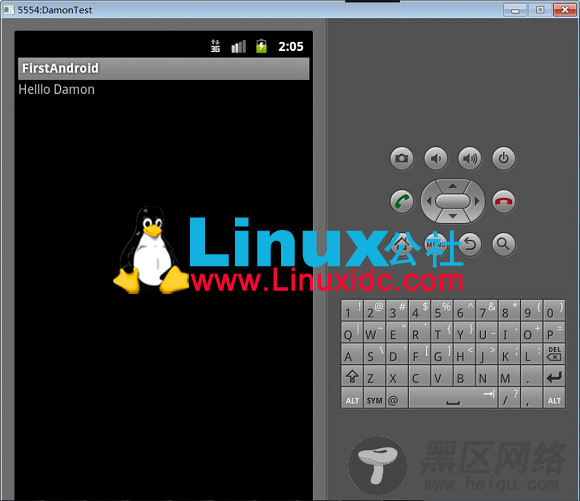Click the number 9 key
Screen dimensions: 580x501
pos(531,310)
